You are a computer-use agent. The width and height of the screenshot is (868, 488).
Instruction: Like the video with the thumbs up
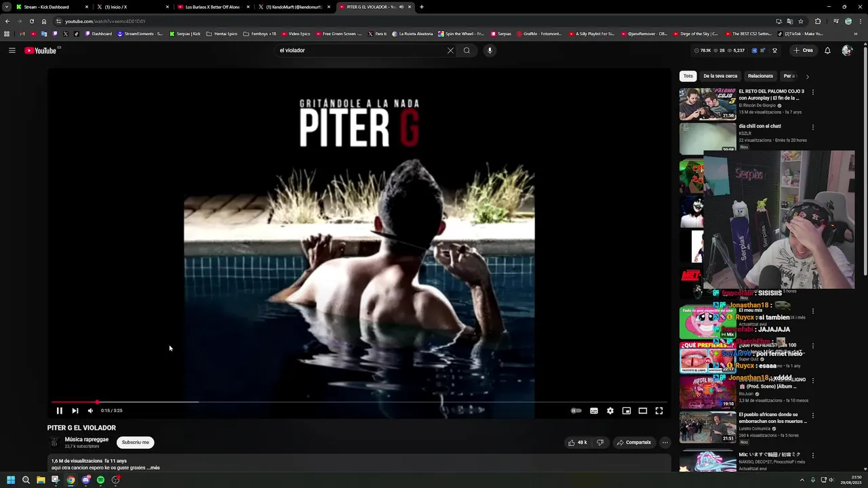[x=578, y=443]
